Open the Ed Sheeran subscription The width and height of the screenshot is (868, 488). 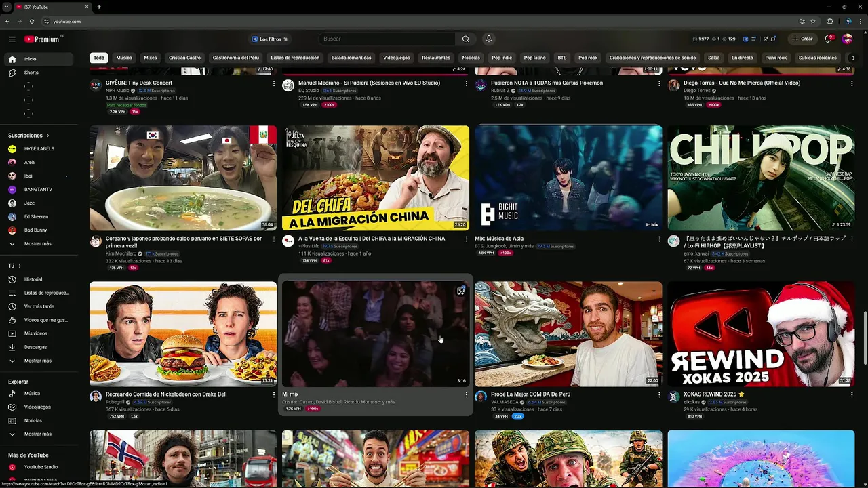point(39,217)
